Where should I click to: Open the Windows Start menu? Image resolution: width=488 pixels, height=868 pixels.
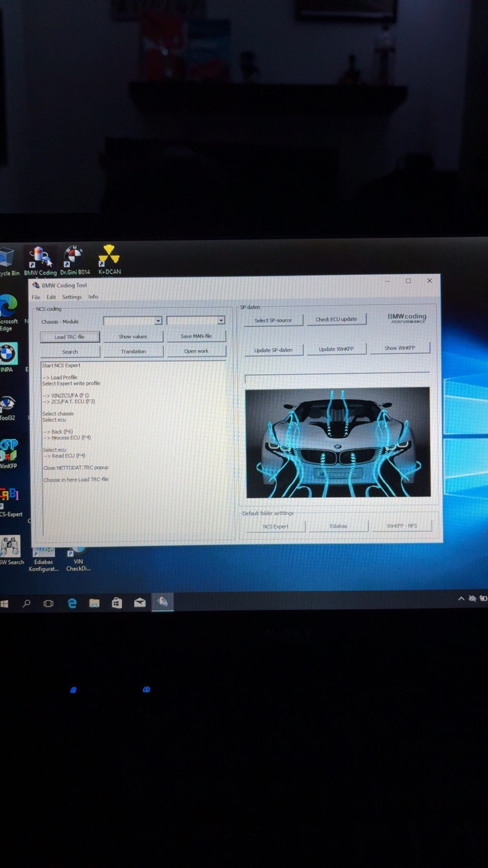coord(4,604)
